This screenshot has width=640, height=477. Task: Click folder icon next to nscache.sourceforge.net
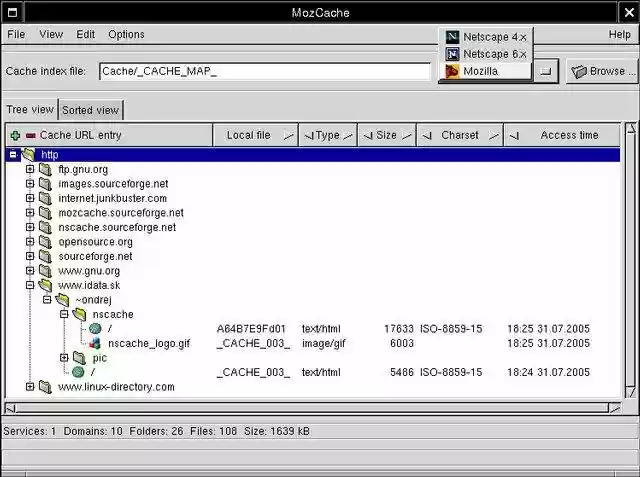coord(45,227)
